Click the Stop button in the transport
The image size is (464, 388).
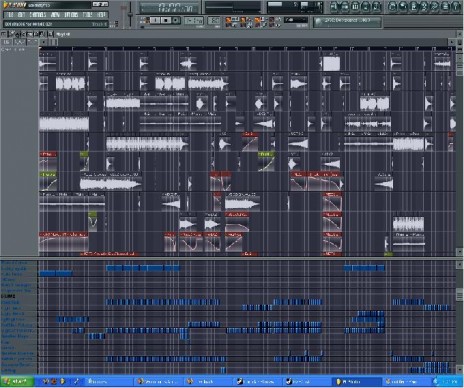click(166, 21)
